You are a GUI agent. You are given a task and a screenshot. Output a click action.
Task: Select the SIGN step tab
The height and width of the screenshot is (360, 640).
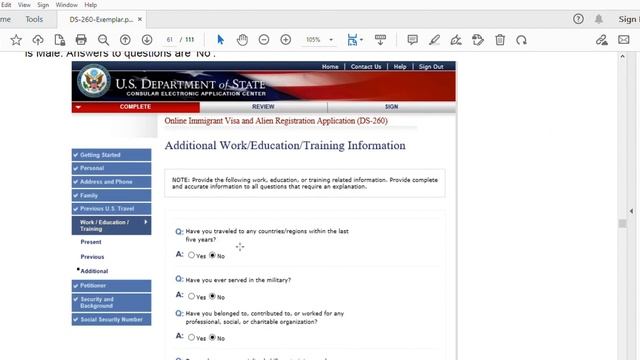tap(391, 107)
